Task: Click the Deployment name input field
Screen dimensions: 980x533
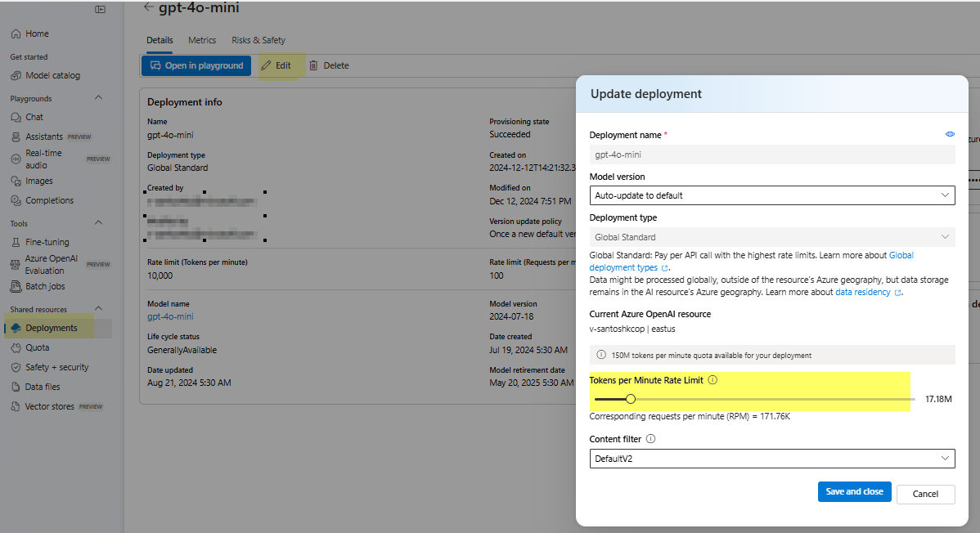Action: coord(772,155)
